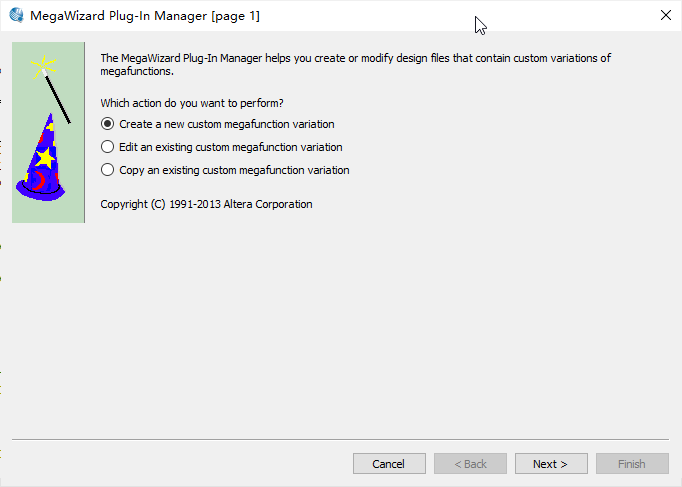Click the 'Copy an existing custom megafunction variation' label
The width and height of the screenshot is (682, 487).
click(x=234, y=170)
